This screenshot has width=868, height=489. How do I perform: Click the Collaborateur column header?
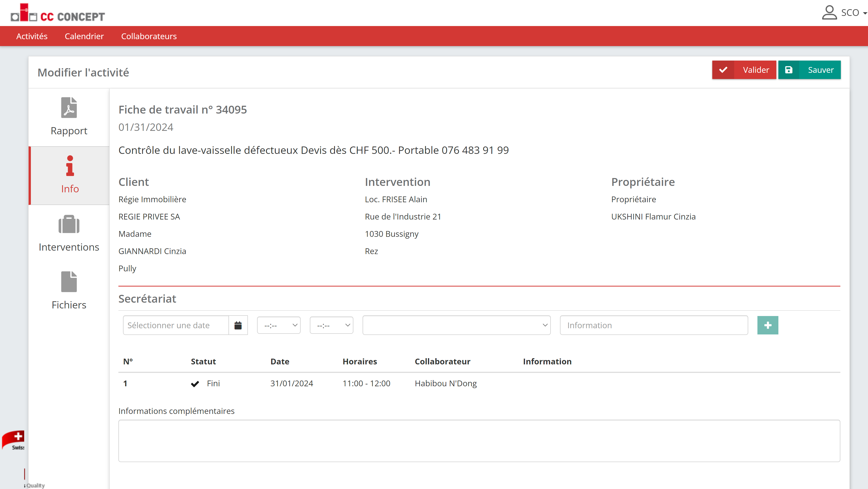pos(442,362)
